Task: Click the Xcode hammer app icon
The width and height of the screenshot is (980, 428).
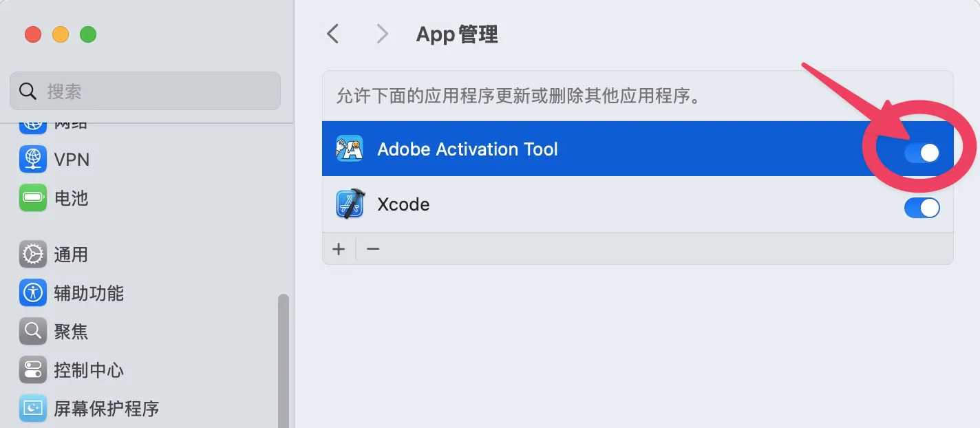Action: pos(350,204)
